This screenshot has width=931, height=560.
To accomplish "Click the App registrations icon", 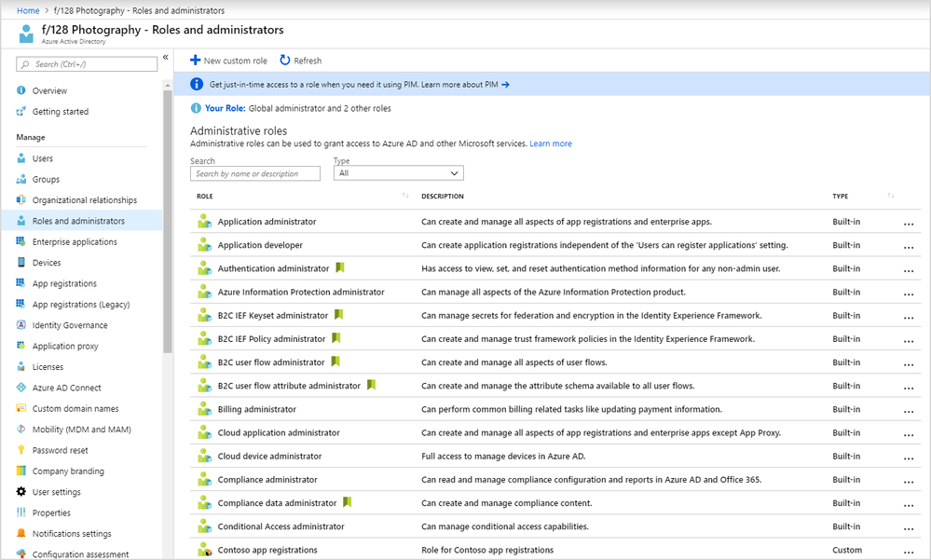I will click(x=21, y=283).
